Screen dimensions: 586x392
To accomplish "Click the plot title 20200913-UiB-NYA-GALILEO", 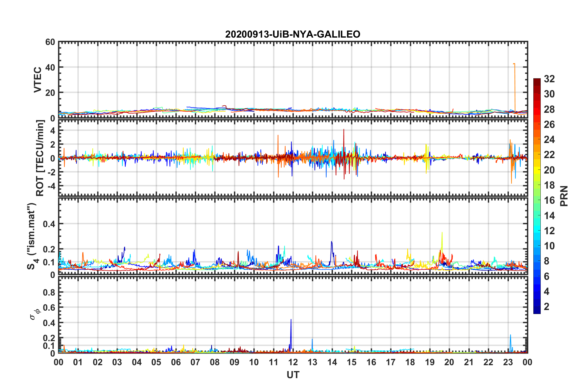I will tap(293, 34).
